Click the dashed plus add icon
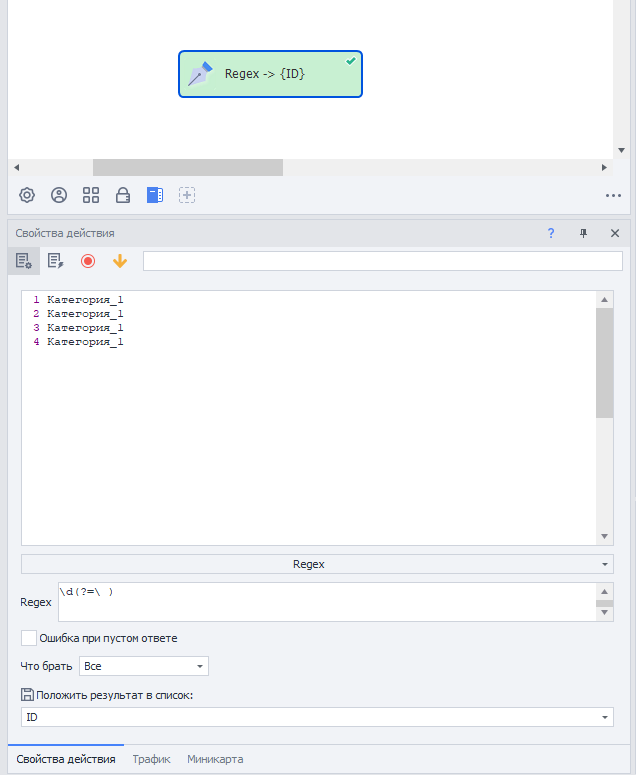 click(187, 195)
